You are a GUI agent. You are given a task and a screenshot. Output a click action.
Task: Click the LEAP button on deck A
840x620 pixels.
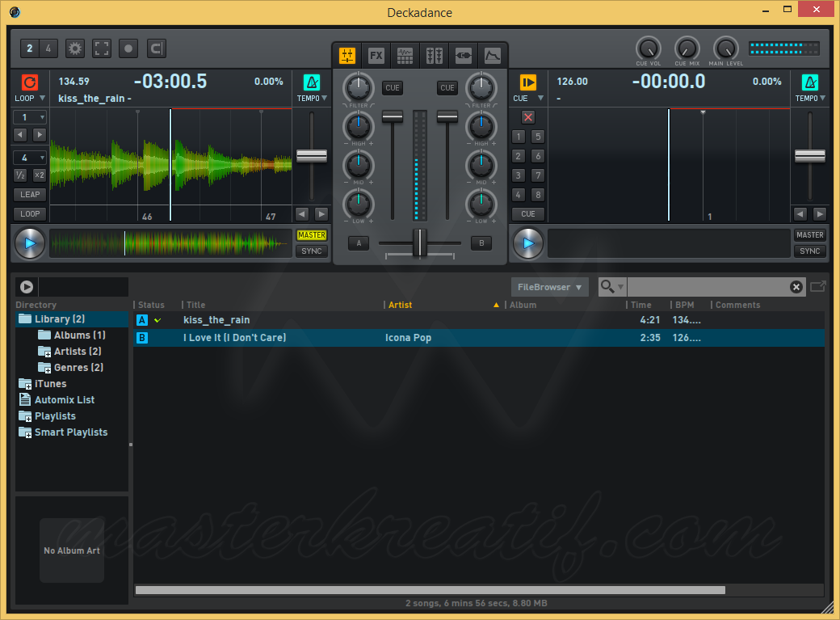click(x=30, y=194)
